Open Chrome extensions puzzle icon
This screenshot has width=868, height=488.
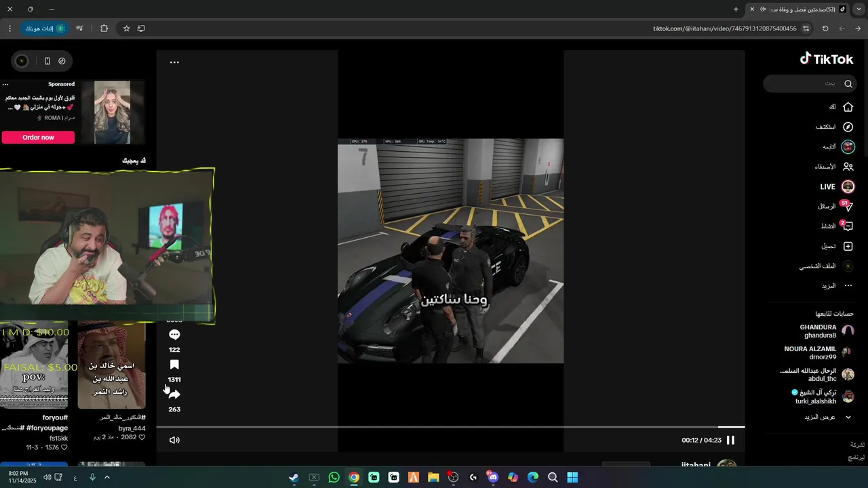(x=104, y=28)
